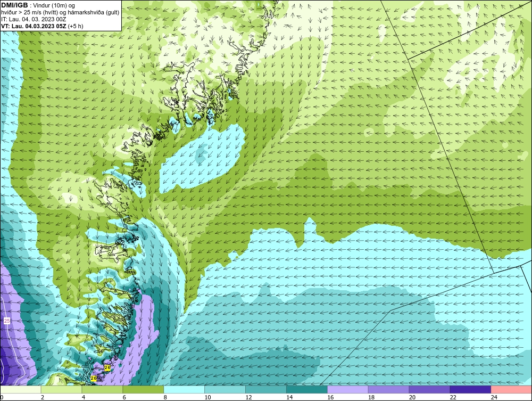Pick the 20–22 m/s violet legend swatch

pyautogui.click(x=429, y=389)
